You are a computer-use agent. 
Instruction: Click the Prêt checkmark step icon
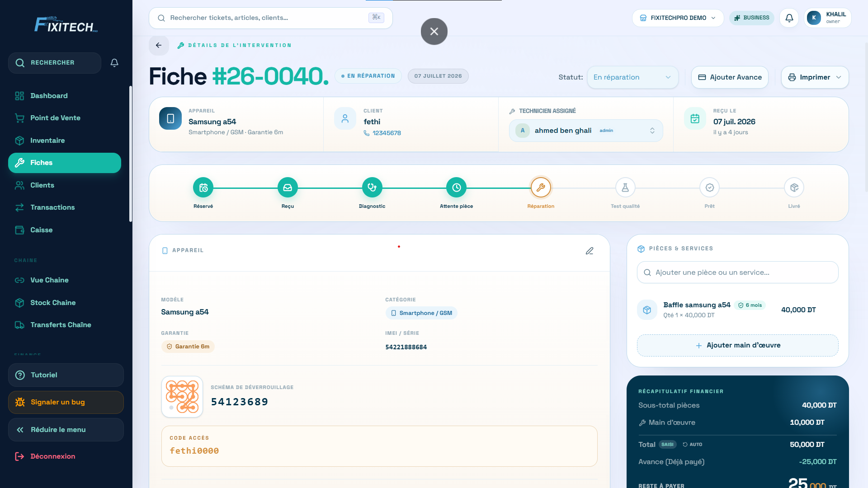(710, 188)
